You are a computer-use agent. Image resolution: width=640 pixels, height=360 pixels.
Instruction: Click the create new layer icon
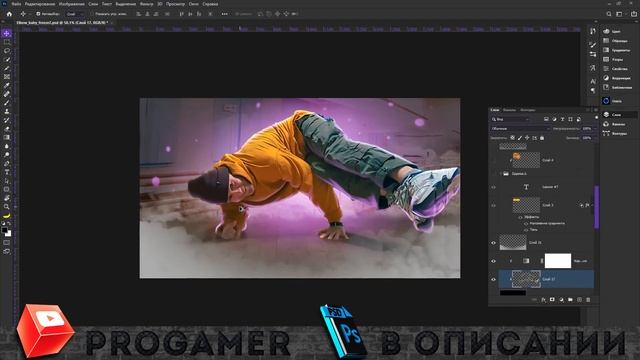click(x=579, y=300)
